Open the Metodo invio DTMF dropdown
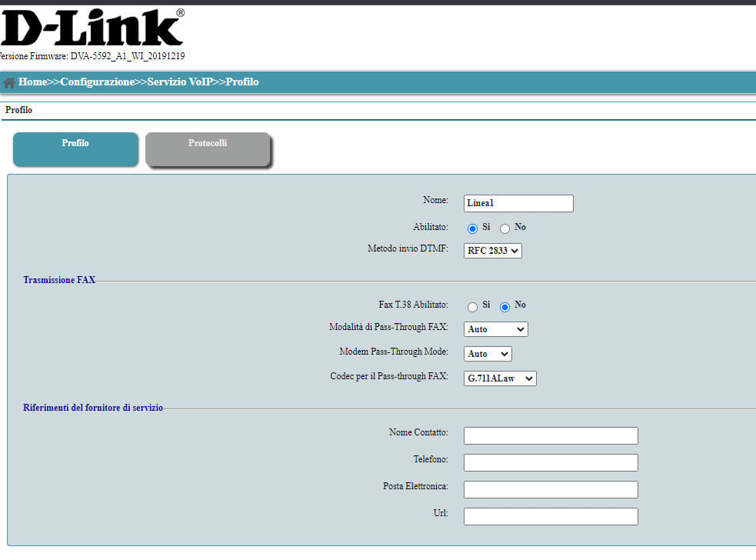756x560 pixels. [493, 251]
